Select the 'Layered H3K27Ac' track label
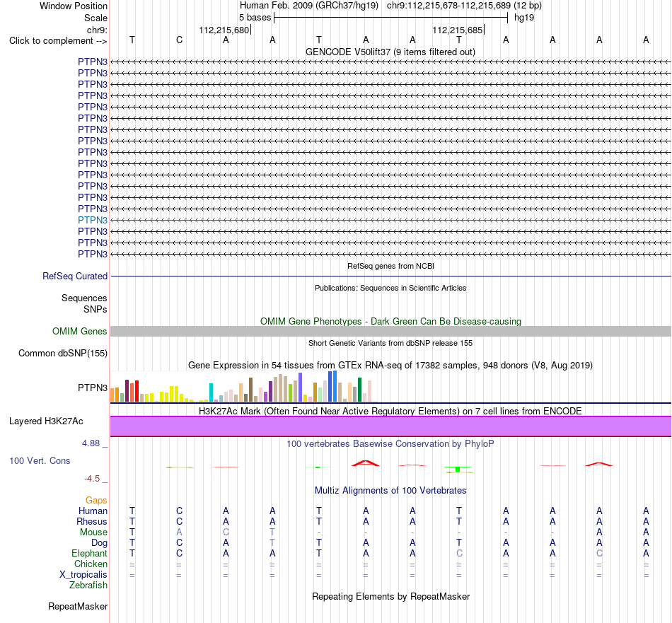Image resolution: width=672 pixels, height=623 pixels. [46, 421]
